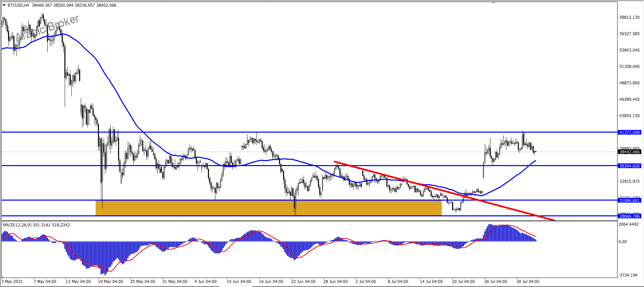
Task: Click the MACD scale value -3734.194
Action: point(628,275)
